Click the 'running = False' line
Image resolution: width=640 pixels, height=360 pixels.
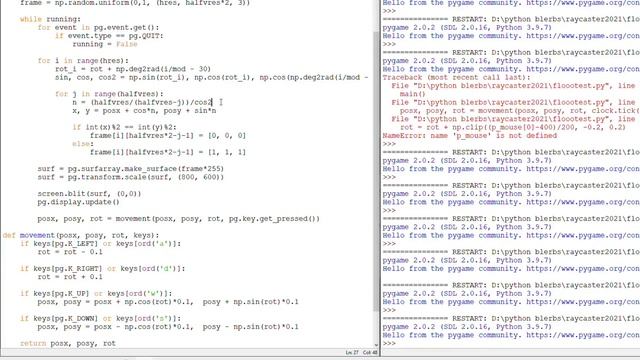[x=104, y=44]
